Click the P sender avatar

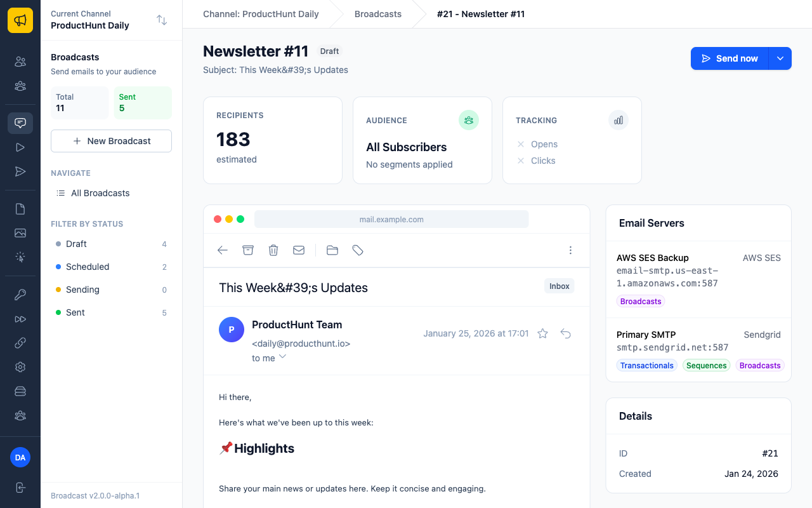click(232, 330)
